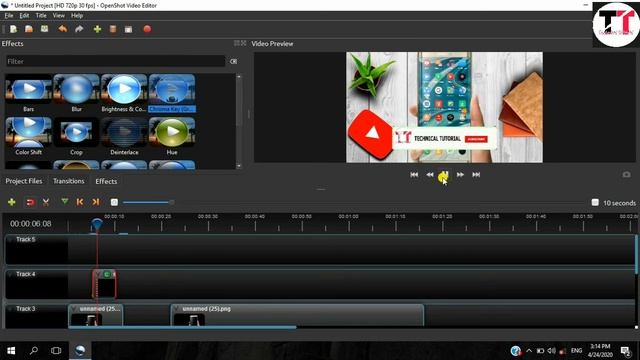Switch to the Project Files tab
This screenshot has width=640, height=360.
click(24, 181)
